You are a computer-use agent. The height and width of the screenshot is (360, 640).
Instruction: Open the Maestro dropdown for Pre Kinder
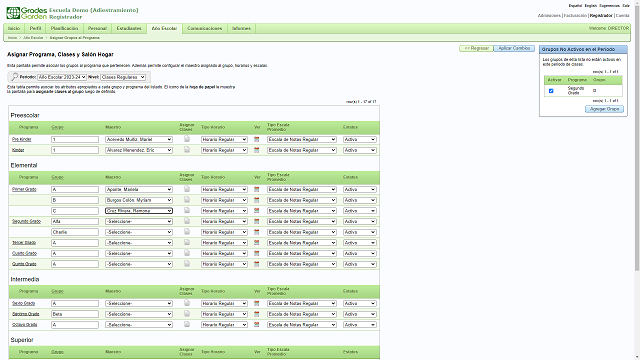click(139, 139)
